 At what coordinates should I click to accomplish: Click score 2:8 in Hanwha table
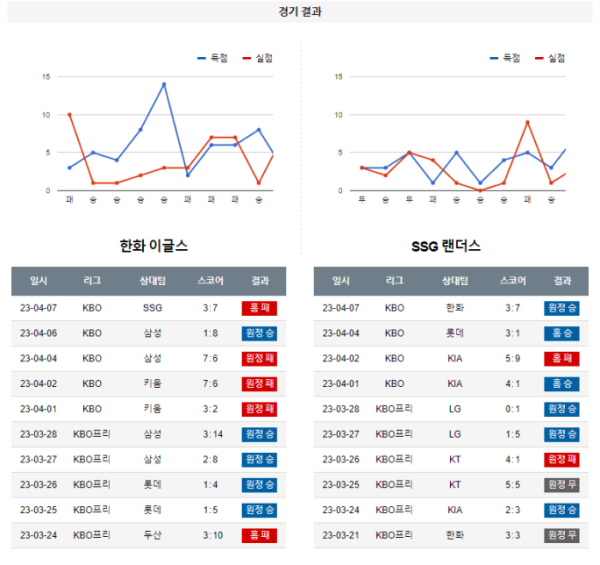[210, 460]
